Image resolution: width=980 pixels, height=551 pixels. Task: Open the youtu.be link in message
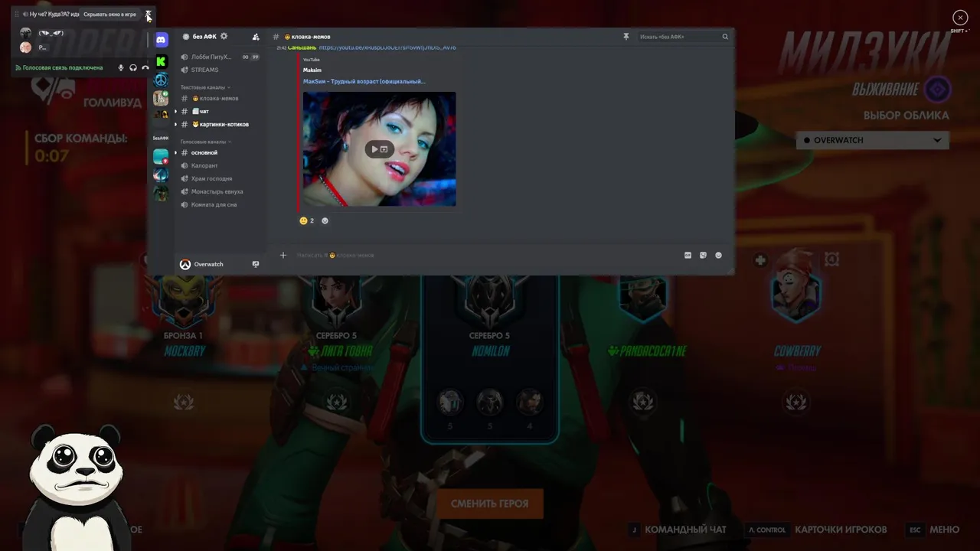(387, 47)
